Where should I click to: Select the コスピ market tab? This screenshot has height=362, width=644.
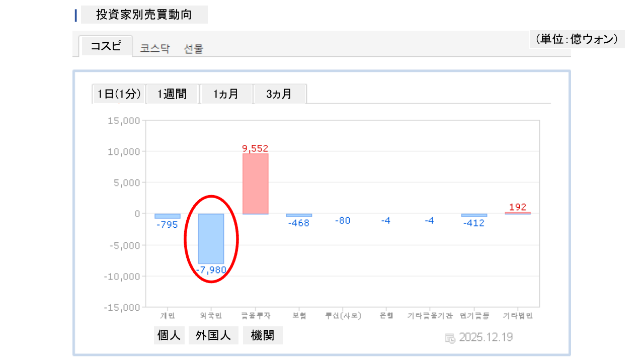tap(106, 46)
